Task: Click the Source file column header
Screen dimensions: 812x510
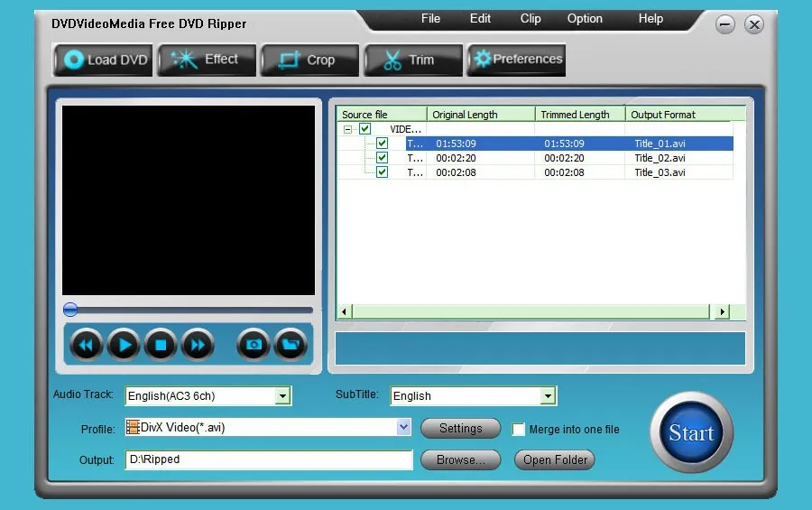Action: (x=382, y=114)
